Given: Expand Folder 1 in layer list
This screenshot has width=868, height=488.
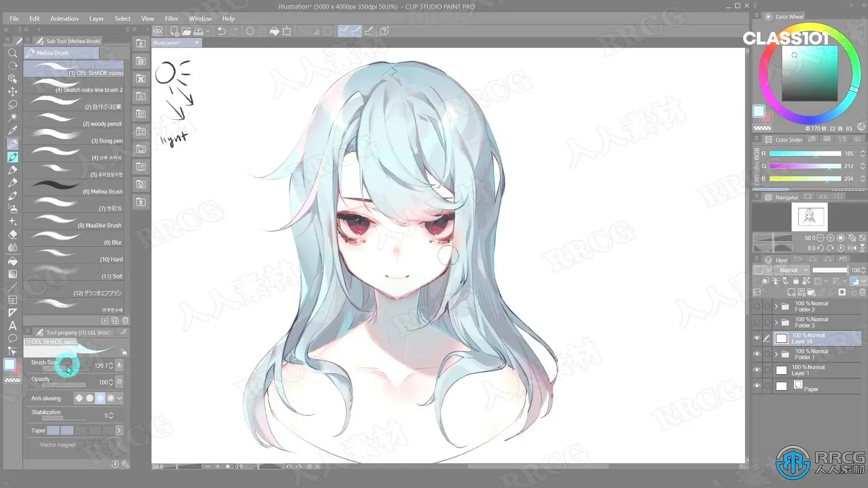Looking at the screenshot, I should coord(776,354).
